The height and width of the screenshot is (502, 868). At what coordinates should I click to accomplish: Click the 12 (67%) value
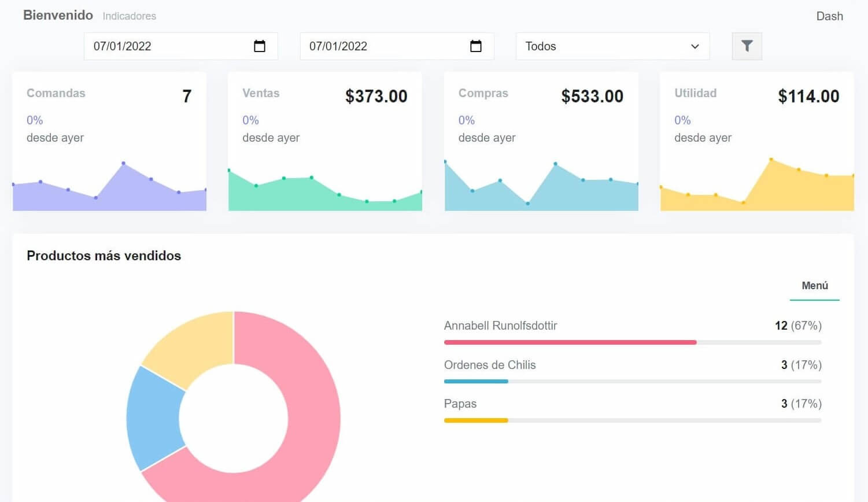(x=798, y=326)
